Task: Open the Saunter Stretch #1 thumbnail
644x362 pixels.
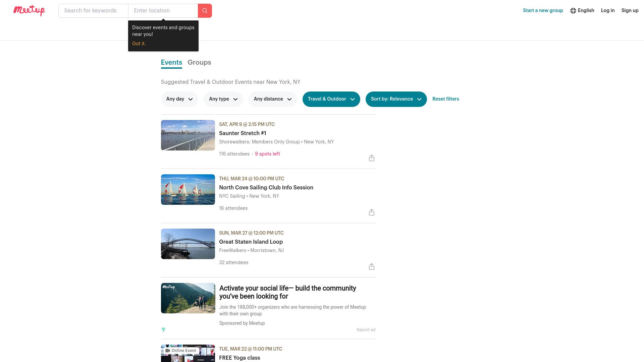Action: (188, 135)
